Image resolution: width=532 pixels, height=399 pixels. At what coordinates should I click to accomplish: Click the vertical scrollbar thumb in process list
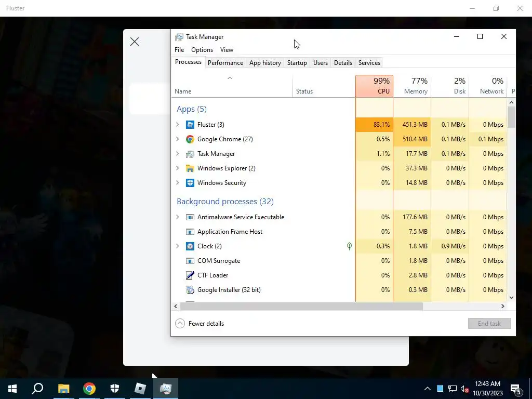(x=511, y=117)
